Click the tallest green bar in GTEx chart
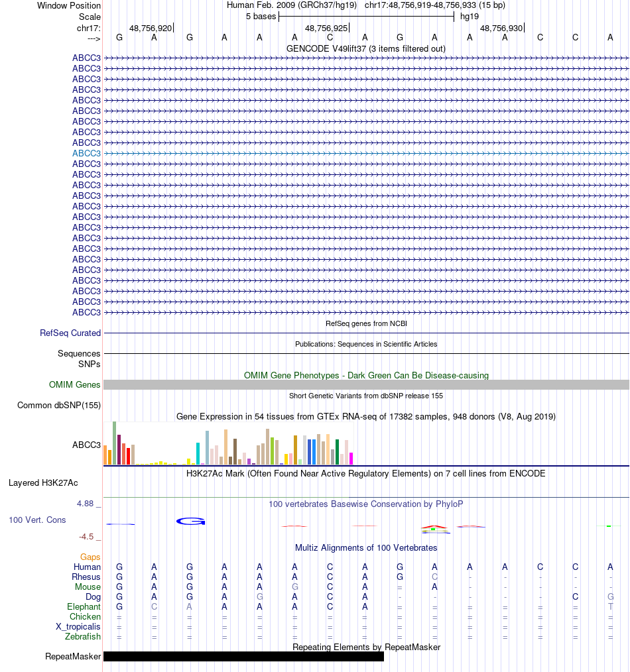The image size is (630, 672). click(115, 443)
